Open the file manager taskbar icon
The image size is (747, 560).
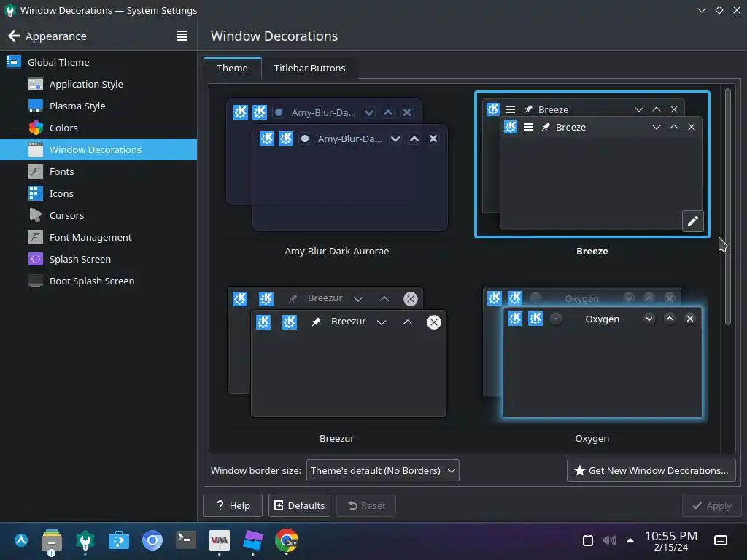coord(52,542)
